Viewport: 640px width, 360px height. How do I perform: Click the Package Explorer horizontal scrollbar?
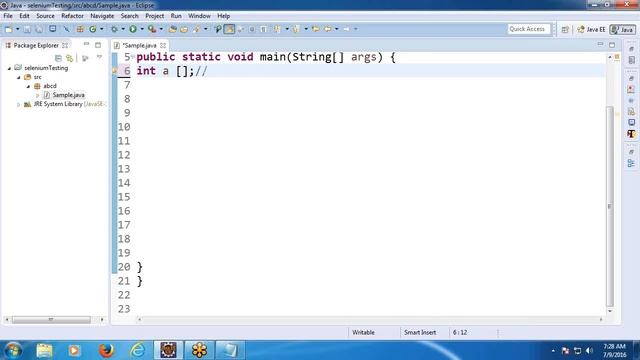[x=51, y=320]
